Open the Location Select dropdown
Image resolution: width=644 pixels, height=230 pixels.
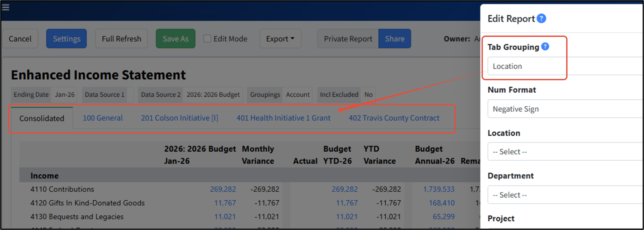[565, 152]
